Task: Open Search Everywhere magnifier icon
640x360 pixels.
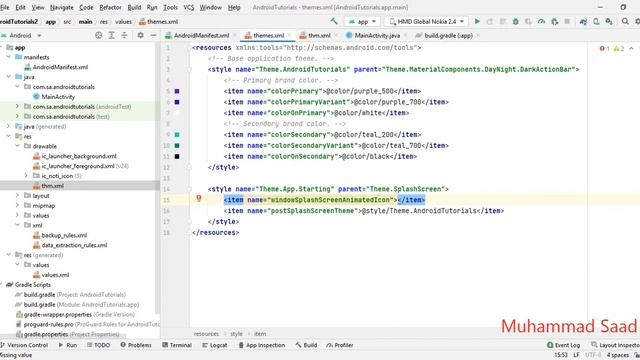Action: (625, 21)
